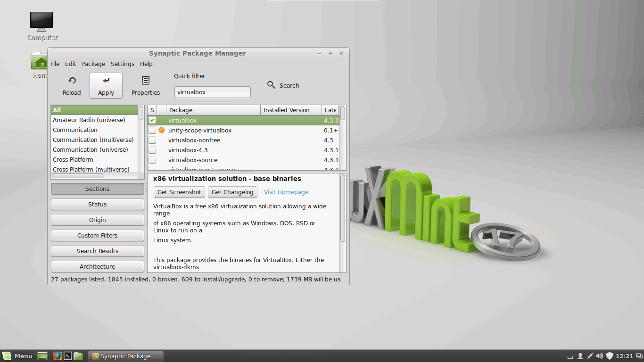The image size is (644, 362).
Task: Click the Get Changelog button
Action: 232,192
